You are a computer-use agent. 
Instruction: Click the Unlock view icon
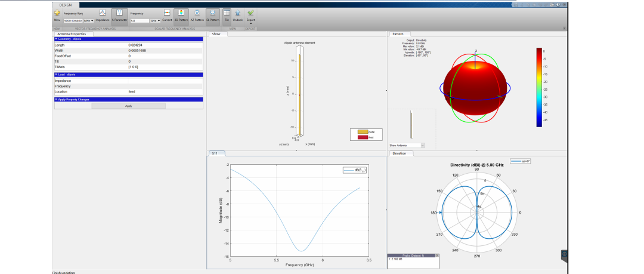pyautogui.click(x=237, y=14)
